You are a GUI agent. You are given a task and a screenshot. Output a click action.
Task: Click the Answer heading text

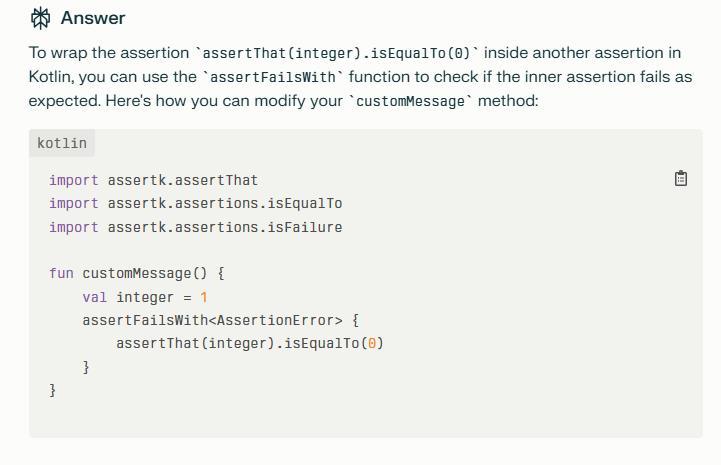[93, 18]
